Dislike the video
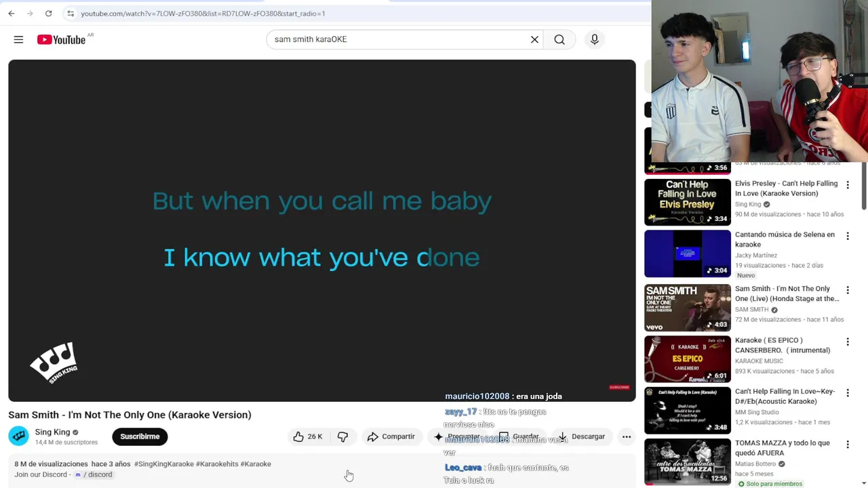 [x=342, y=436]
